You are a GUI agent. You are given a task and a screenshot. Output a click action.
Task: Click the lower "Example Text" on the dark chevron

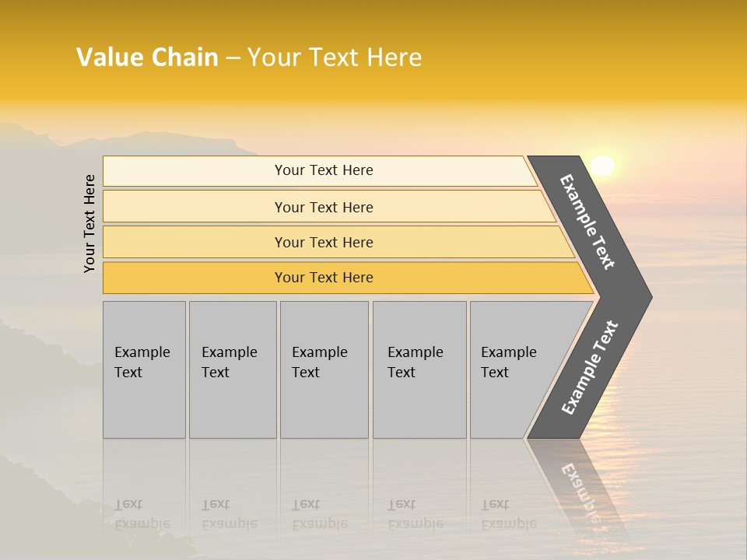(590, 367)
